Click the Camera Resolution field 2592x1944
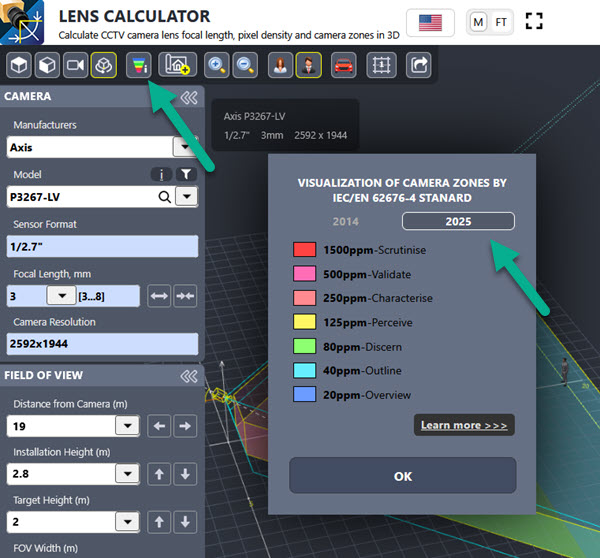600x558 pixels. [x=102, y=344]
